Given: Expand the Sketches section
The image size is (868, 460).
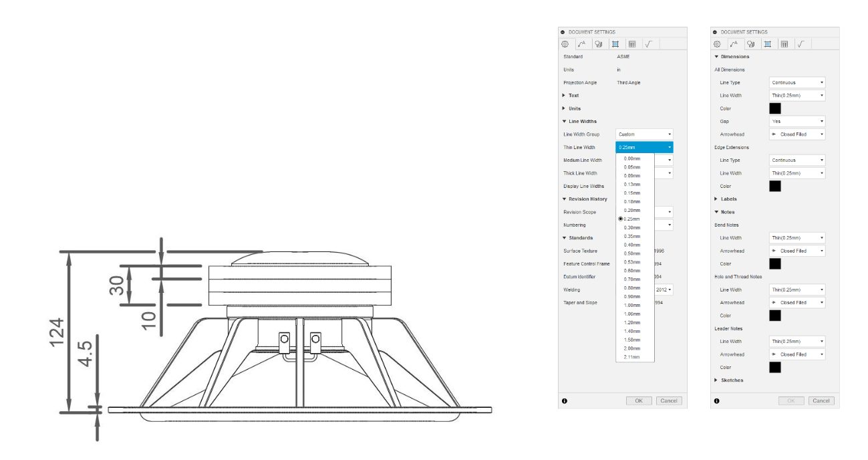Looking at the screenshot, I should (732, 380).
